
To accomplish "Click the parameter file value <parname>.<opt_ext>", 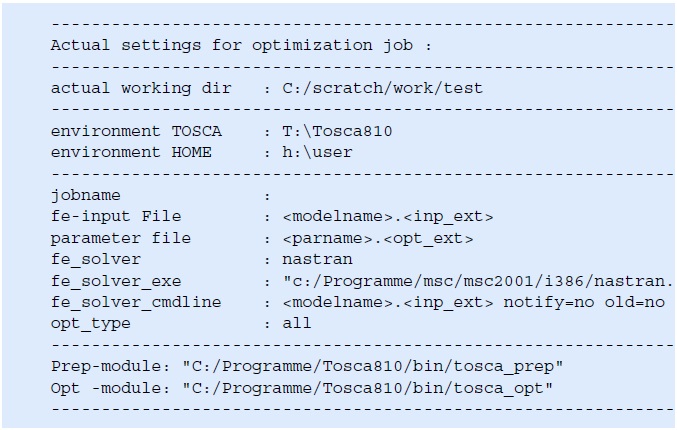I will tap(378, 238).
